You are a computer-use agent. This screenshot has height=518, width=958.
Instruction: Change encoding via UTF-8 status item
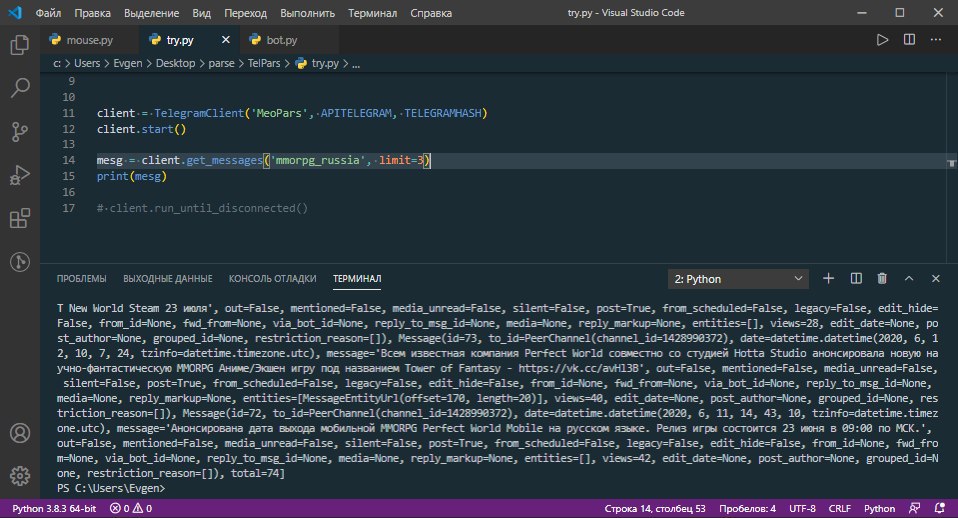[802, 508]
